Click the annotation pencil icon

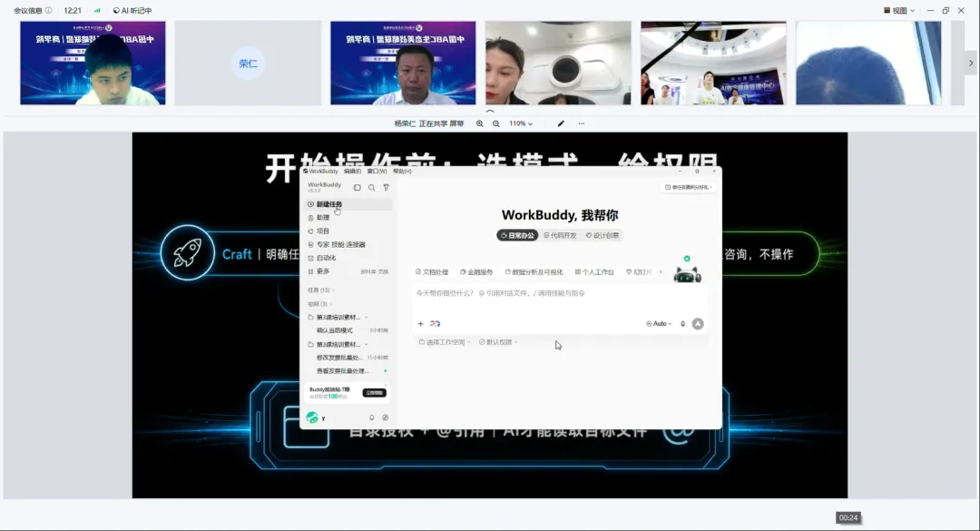[562, 123]
